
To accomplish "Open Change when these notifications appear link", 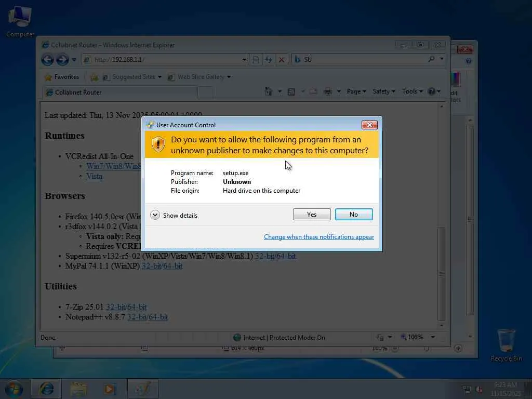I will tap(319, 237).
